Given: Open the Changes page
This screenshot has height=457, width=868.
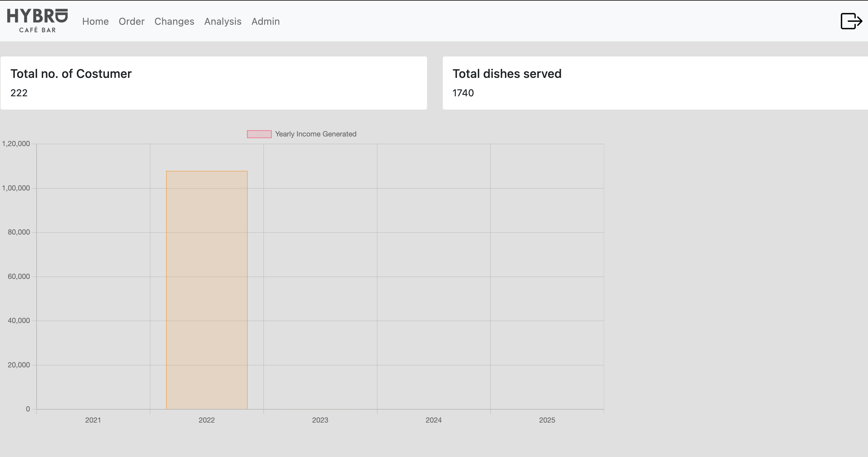Looking at the screenshot, I should click(174, 21).
